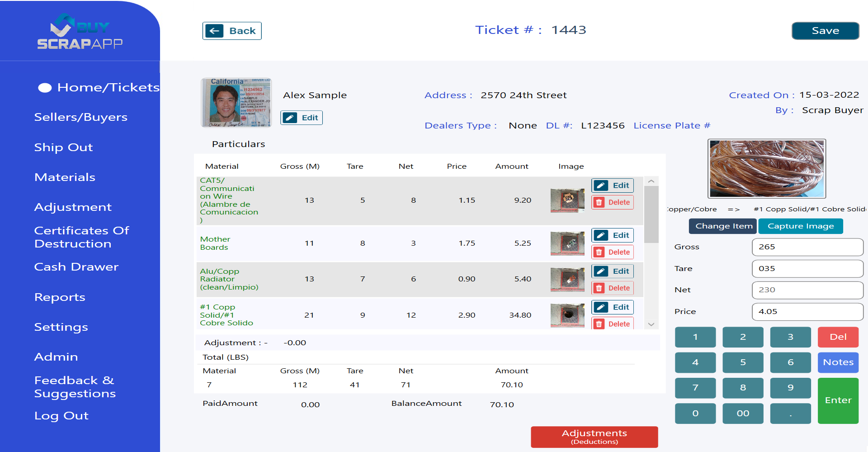Open the Sellers/Buyers menu
868x452 pixels.
click(x=80, y=117)
